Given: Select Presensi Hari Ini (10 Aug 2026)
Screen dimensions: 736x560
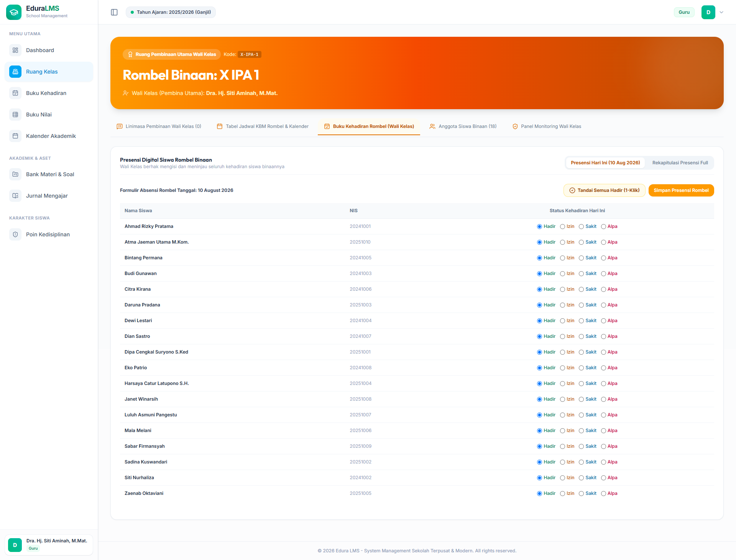Looking at the screenshot, I should click(605, 163).
